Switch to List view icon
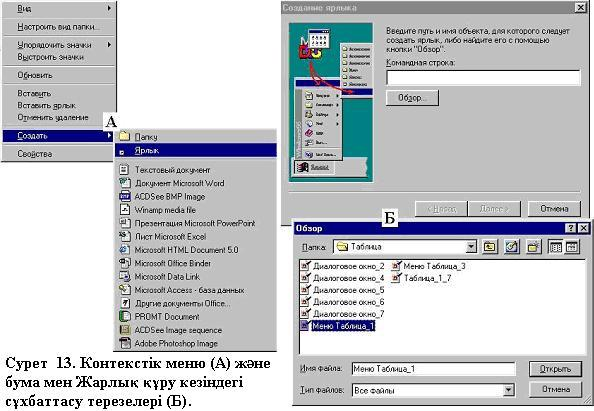This screenshot has width=594, height=411. coord(555,247)
